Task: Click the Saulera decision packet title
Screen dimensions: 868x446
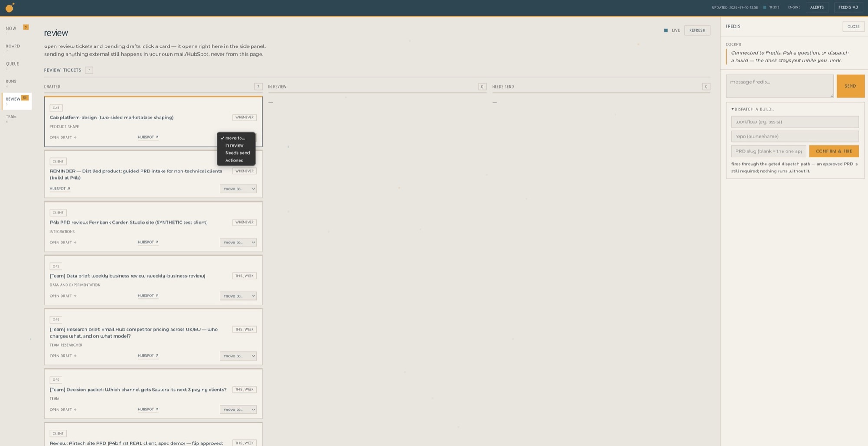Action: pos(138,390)
